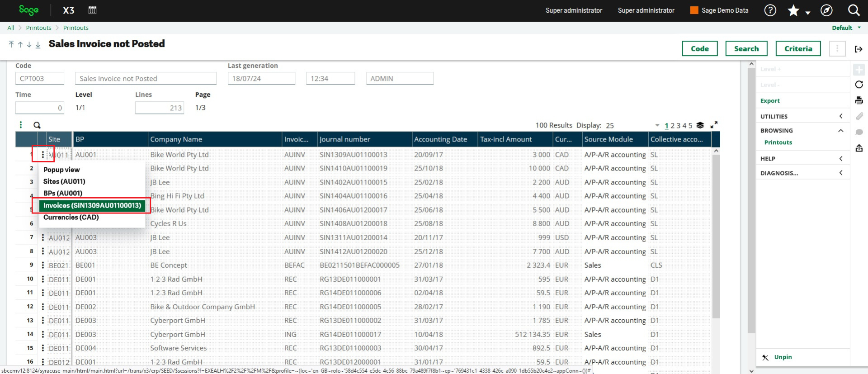Click the layers icon next to page numbers
The height and width of the screenshot is (374, 868).
point(700,125)
